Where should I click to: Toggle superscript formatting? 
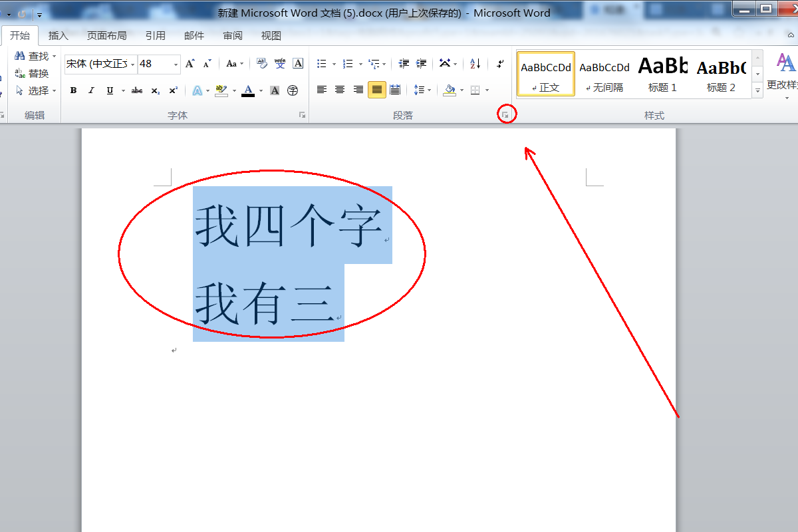(x=173, y=90)
